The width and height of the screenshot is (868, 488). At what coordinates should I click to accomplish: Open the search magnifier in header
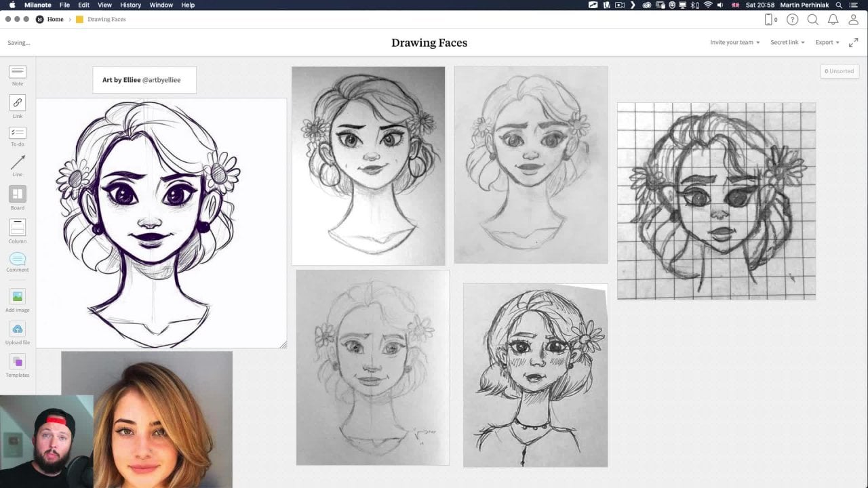click(812, 20)
